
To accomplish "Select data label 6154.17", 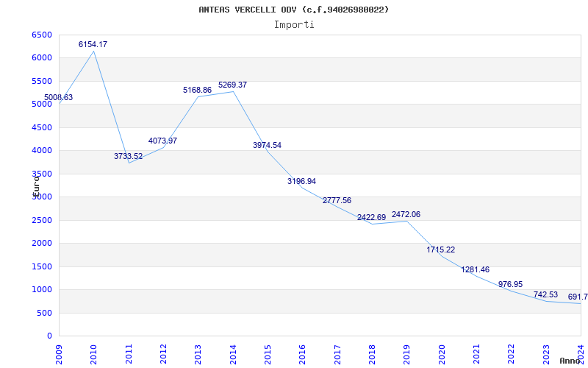I will pos(93,44).
